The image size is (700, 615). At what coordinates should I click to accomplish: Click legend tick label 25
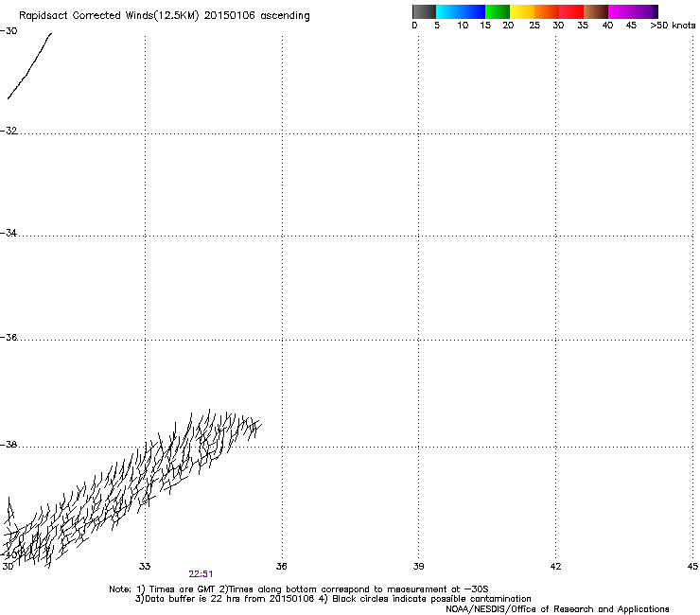[534, 26]
